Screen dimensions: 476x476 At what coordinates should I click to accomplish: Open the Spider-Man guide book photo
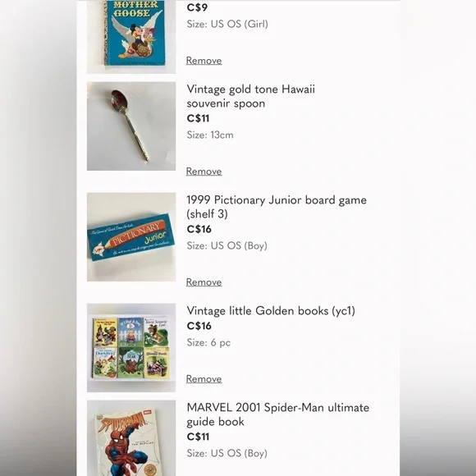click(x=131, y=438)
